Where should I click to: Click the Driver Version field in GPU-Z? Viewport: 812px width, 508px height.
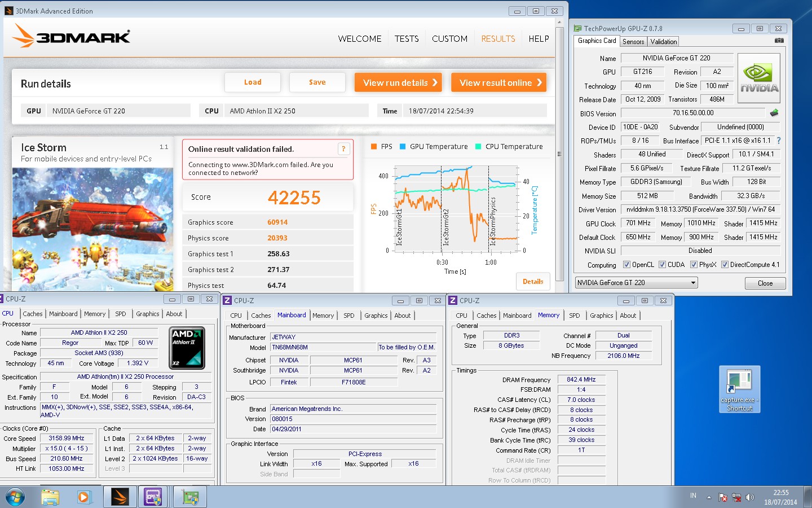pos(700,209)
